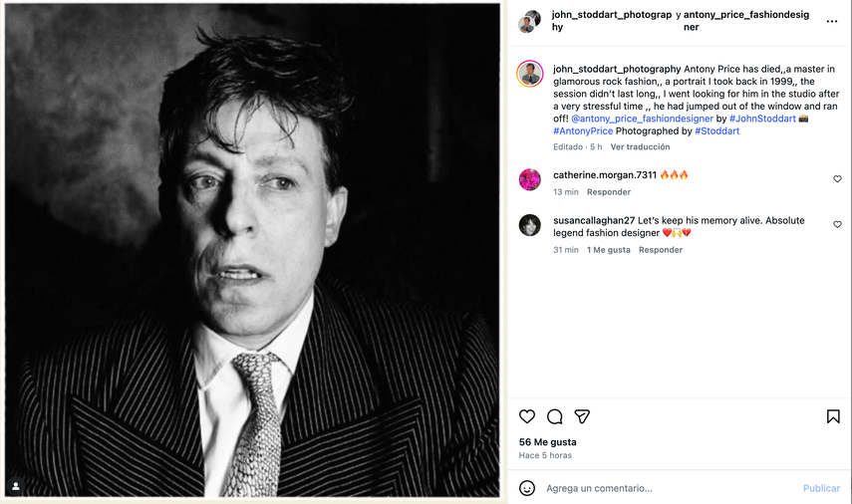
Task: Reply to catherine.morgan.7311's comment
Action: click(608, 192)
